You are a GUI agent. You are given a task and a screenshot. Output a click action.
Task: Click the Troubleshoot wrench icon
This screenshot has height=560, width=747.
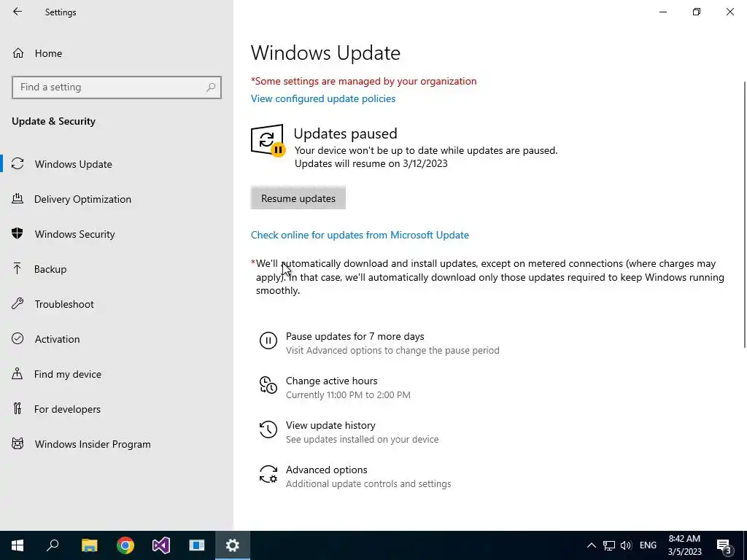(x=18, y=303)
